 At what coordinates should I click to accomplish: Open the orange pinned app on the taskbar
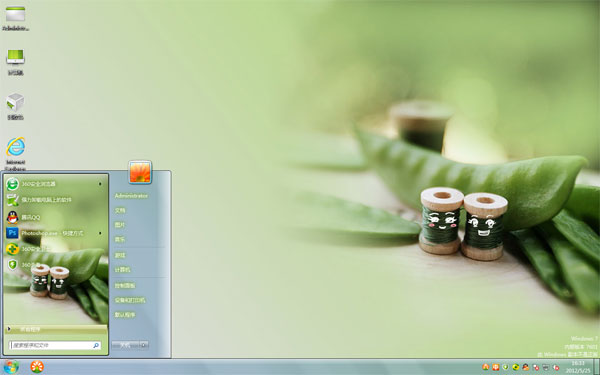tap(37, 367)
